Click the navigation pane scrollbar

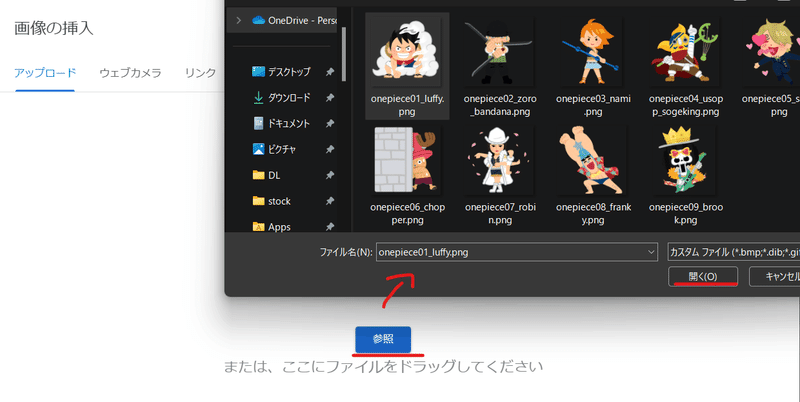pos(344,54)
